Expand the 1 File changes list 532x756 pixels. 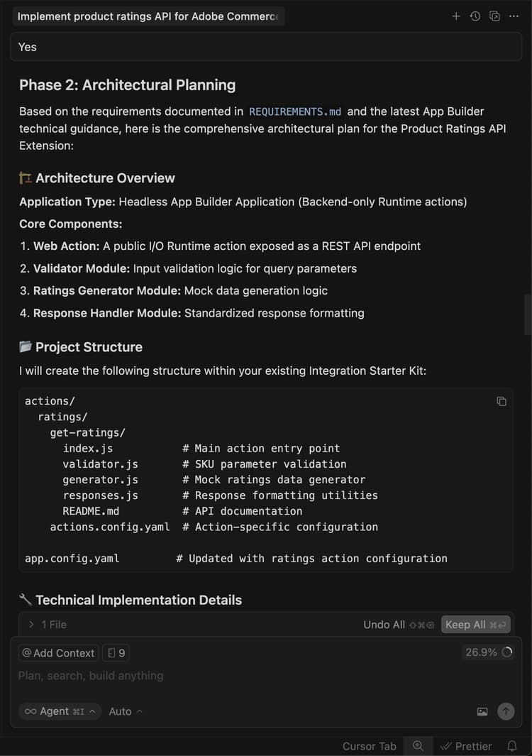(47, 625)
